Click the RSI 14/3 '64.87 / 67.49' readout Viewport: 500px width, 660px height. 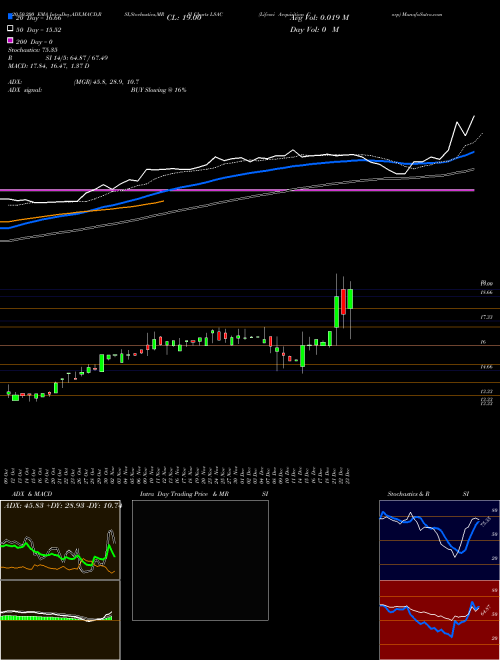(88, 58)
